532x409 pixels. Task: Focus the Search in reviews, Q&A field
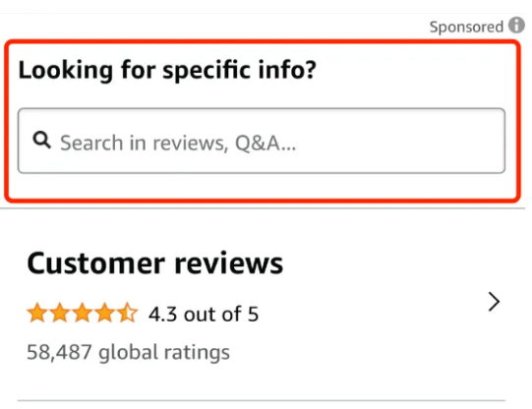[x=262, y=141]
